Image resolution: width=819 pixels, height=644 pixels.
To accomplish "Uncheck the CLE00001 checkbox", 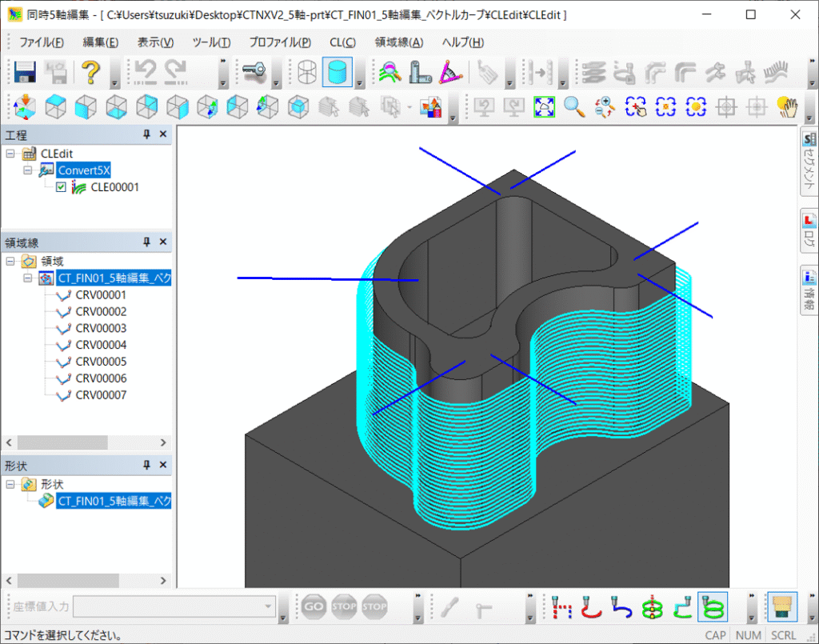I will [61, 187].
